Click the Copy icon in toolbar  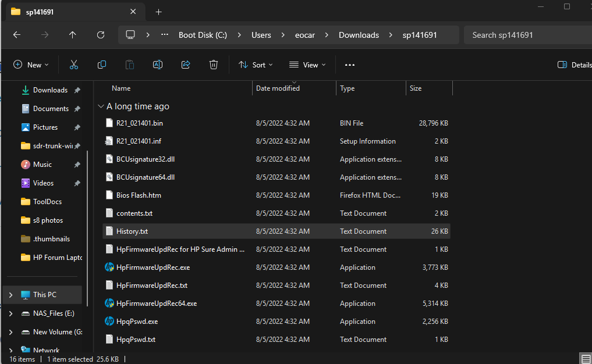point(102,65)
